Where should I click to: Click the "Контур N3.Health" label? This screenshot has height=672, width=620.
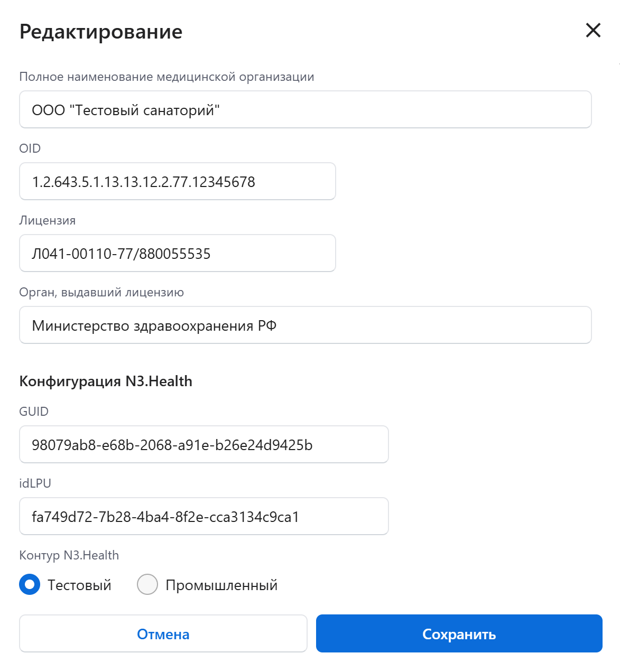tap(69, 555)
